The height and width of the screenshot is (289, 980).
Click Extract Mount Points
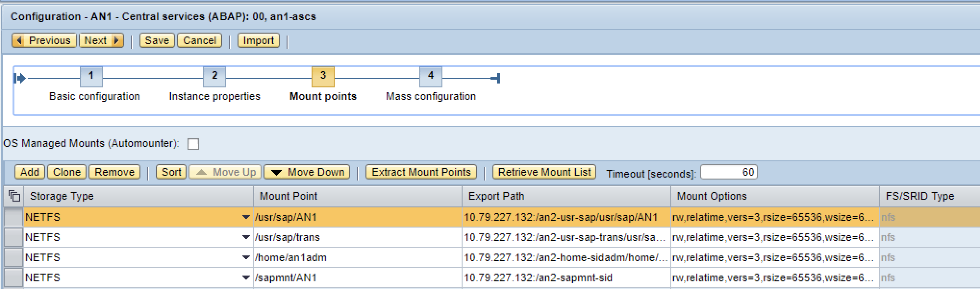(421, 172)
